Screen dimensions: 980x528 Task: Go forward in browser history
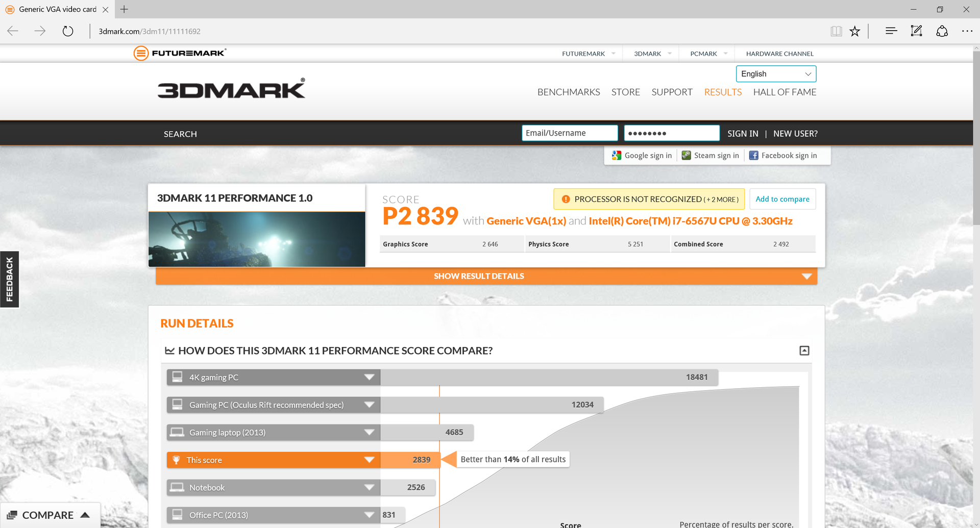40,31
